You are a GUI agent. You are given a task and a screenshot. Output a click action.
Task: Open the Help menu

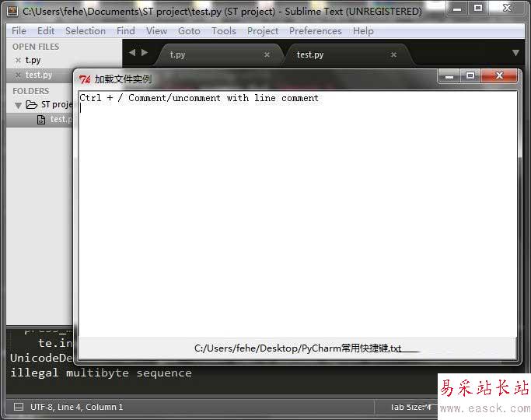[x=363, y=31]
